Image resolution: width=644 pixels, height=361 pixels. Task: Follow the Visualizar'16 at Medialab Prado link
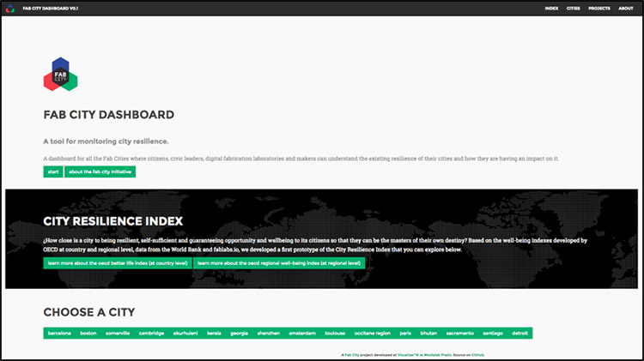pyautogui.click(x=424, y=355)
